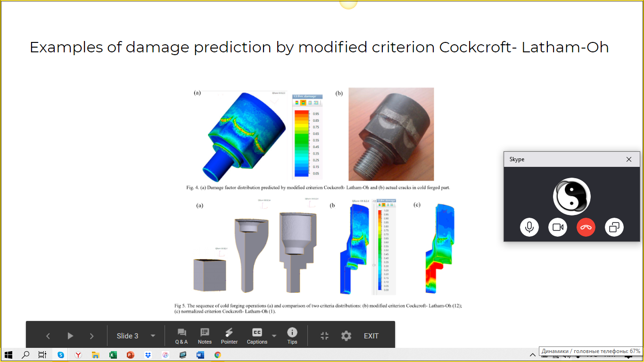This screenshot has width=644, height=362.
Task: Hang up the Skype call
Action: (586, 228)
